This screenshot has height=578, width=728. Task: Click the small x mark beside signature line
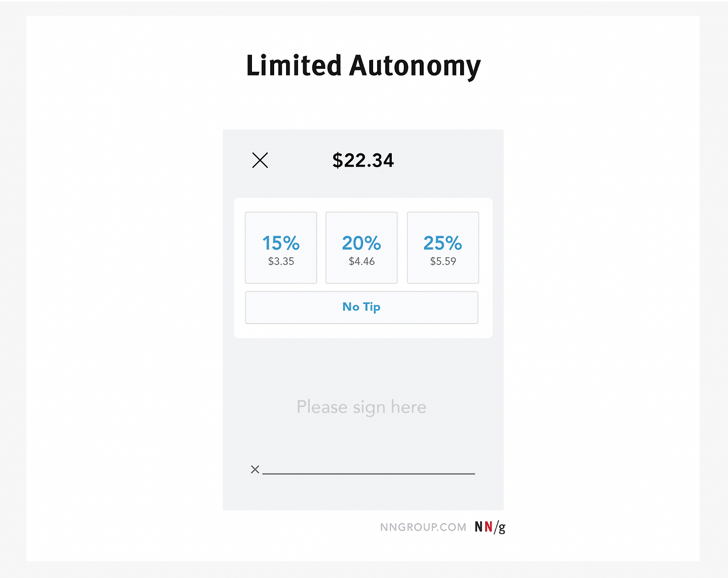[255, 469]
